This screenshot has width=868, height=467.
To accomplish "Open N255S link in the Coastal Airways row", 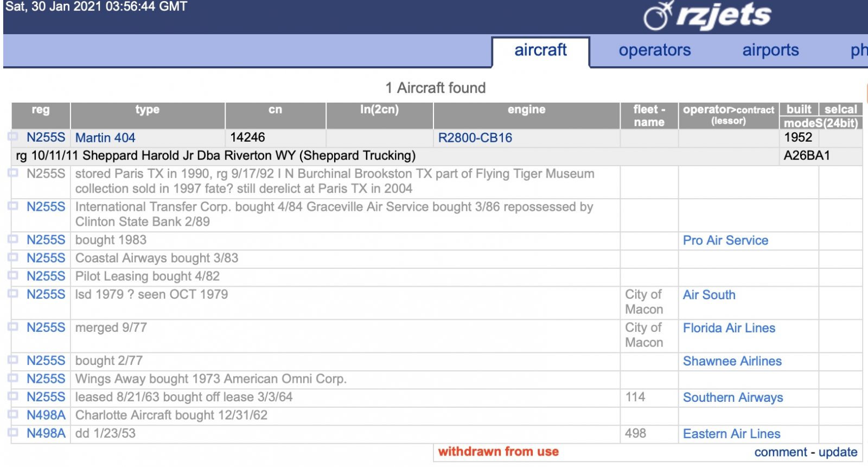I will click(46, 258).
